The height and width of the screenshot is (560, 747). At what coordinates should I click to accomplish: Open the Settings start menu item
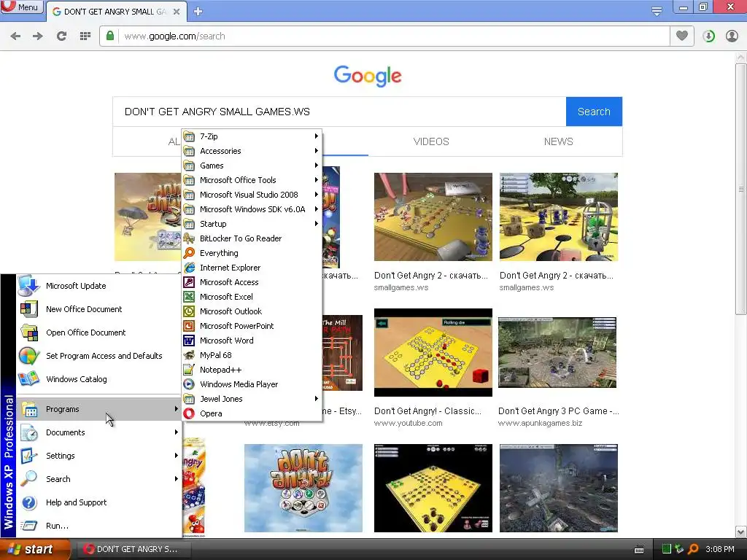click(x=98, y=456)
